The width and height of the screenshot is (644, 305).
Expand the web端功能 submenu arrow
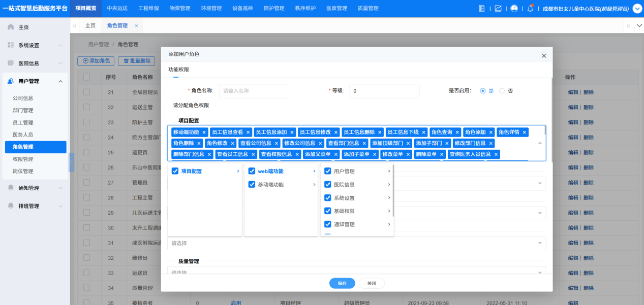point(314,172)
